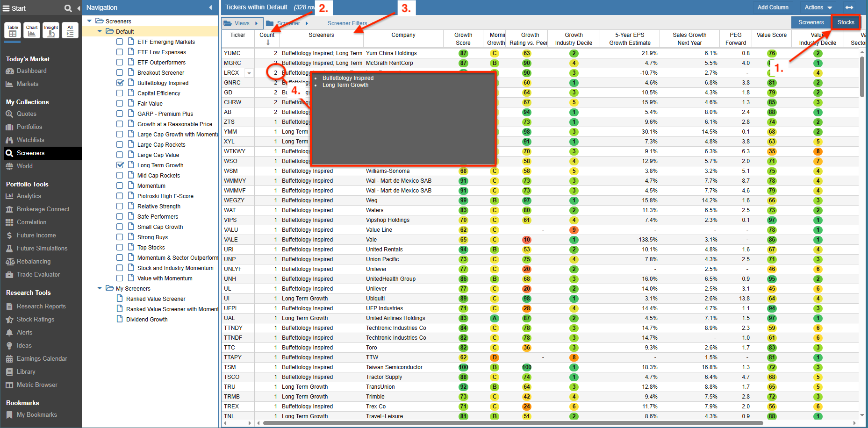Open Library in sidebar
Viewport: 868px width, 428px height.
(26, 372)
